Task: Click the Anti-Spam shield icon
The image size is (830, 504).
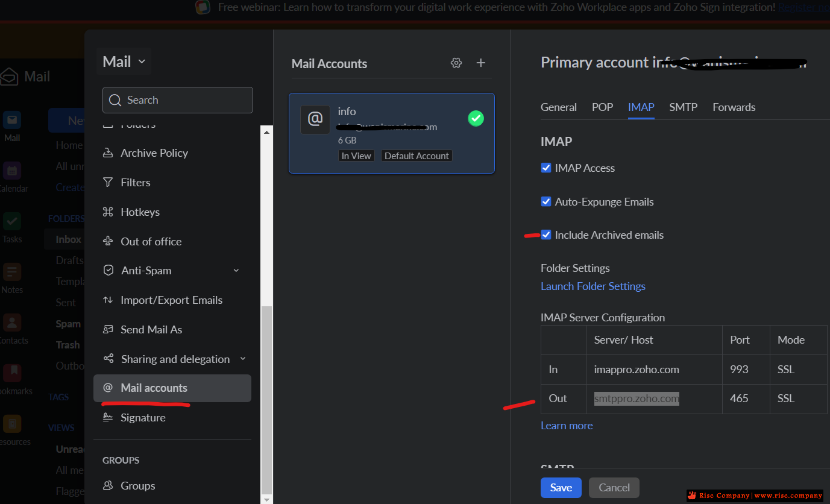Action: click(x=108, y=270)
